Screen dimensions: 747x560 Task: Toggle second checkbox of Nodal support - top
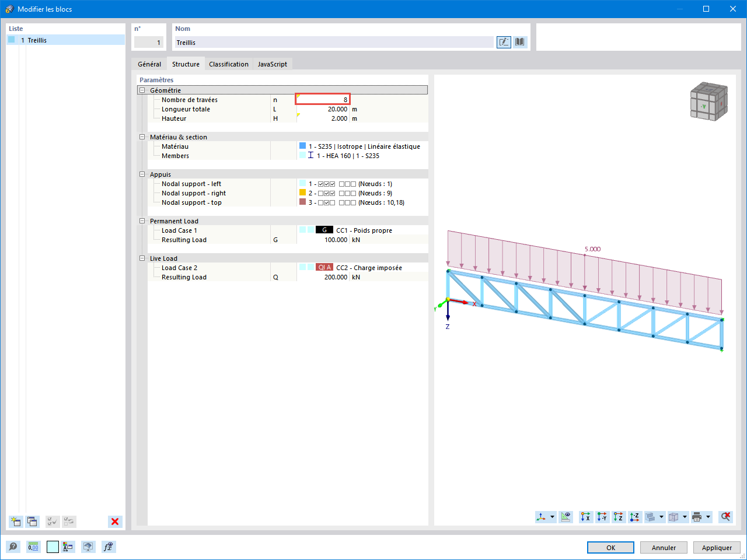[327, 203]
